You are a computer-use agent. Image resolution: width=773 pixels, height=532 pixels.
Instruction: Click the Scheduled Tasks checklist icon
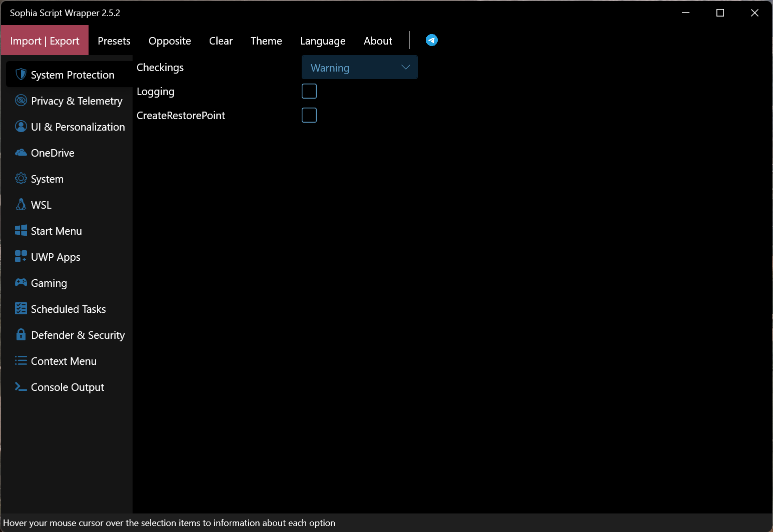[21, 309]
